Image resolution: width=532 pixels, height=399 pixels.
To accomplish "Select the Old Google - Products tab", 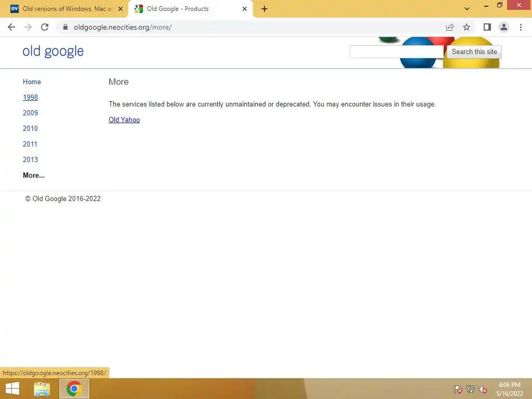I will (x=190, y=9).
